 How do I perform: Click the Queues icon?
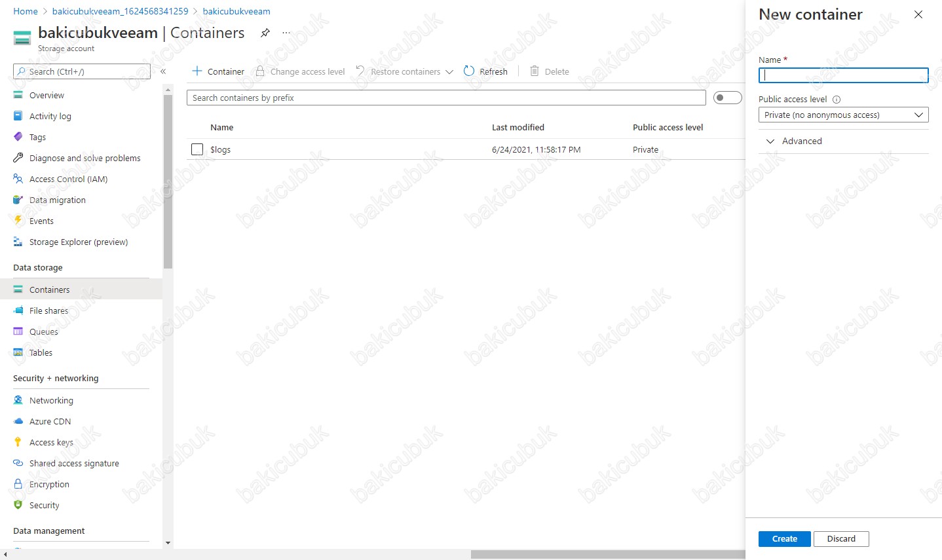click(x=18, y=331)
